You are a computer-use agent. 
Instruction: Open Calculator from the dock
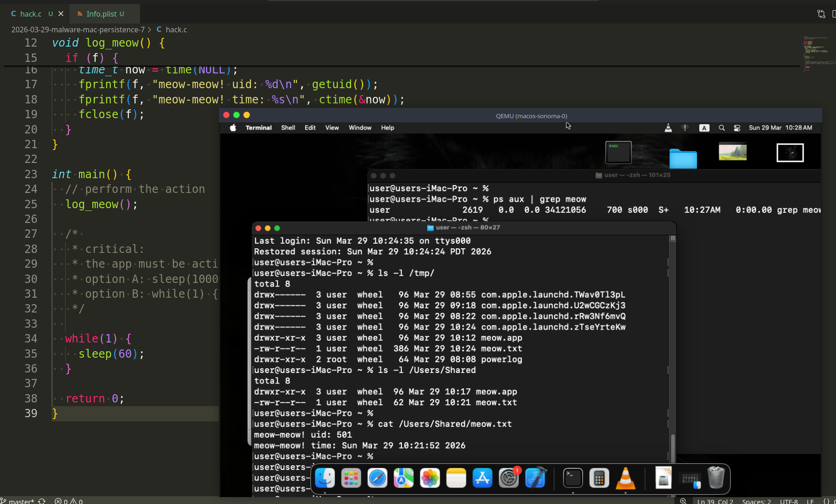click(599, 478)
